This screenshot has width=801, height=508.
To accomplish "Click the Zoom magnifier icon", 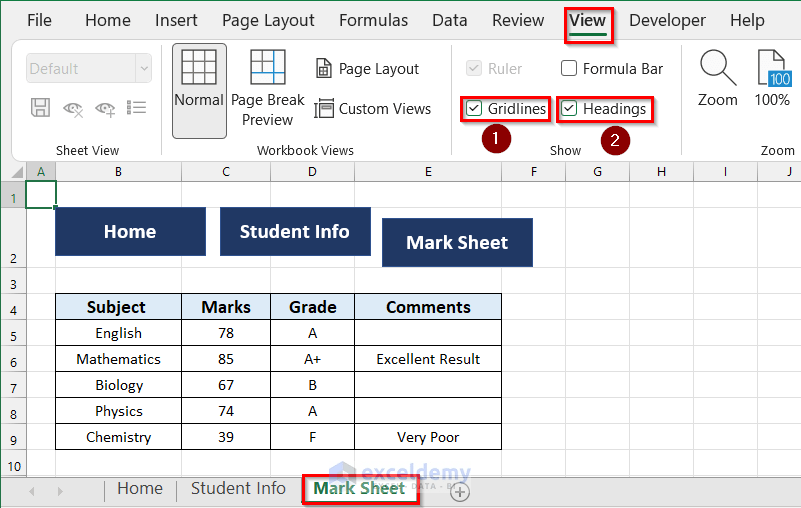I will click(x=718, y=67).
